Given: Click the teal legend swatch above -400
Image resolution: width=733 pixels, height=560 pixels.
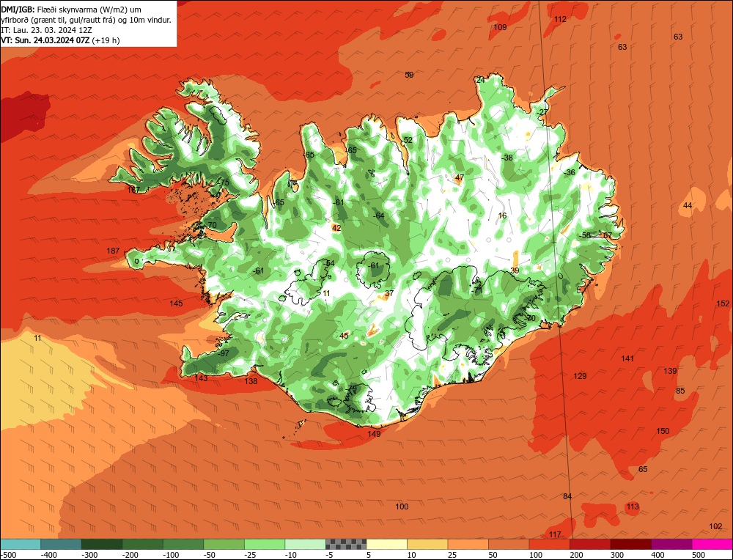Looking at the screenshot, I should pos(61,544).
